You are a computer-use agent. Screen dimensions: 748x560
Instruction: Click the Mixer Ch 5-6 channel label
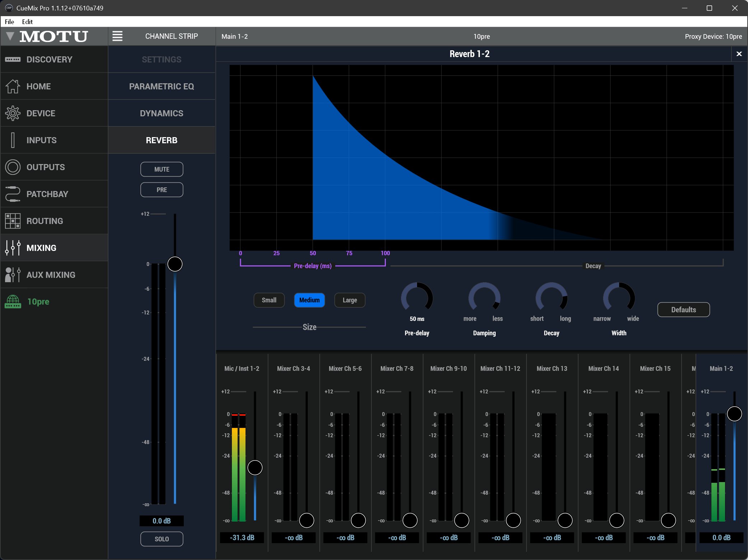coord(345,368)
